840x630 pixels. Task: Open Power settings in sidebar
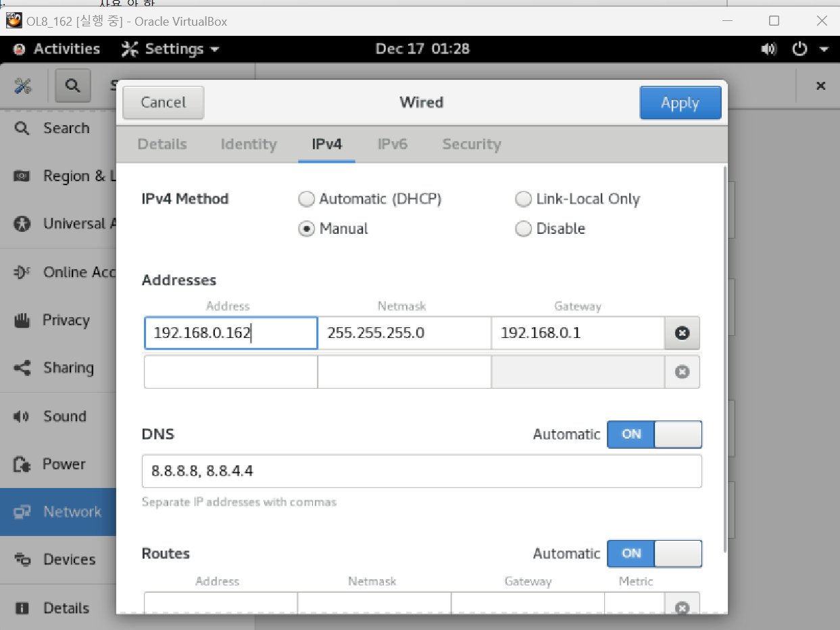(58, 464)
